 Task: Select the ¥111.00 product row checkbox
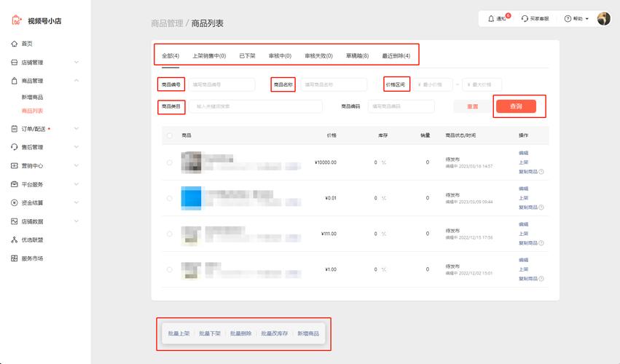pos(170,234)
